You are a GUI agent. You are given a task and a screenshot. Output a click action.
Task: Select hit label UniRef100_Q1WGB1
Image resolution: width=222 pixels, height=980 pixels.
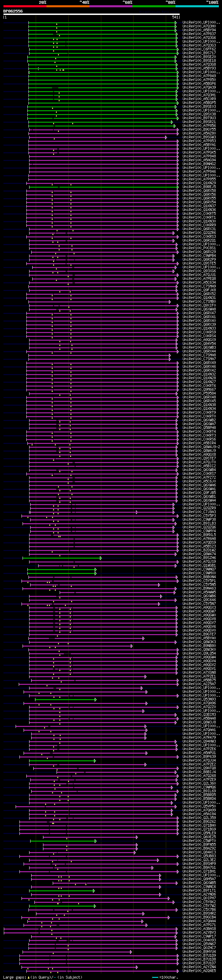coord(199,566)
